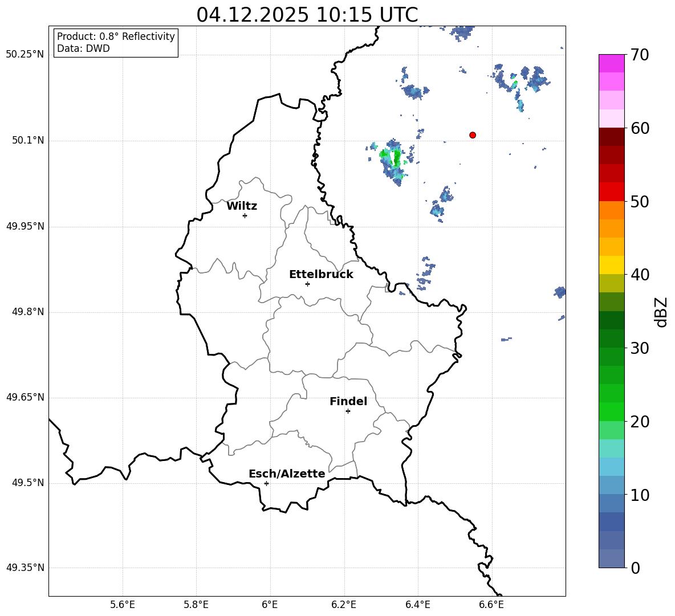Pick the bright green colorbar segment above 20
This screenshot has height=616, width=675.
click(x=611, y=411)
